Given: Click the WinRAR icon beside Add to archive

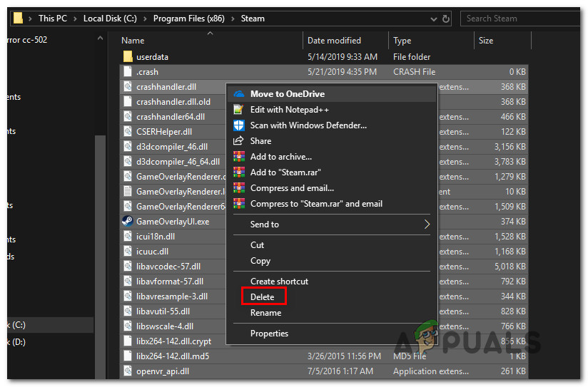Looking at the screenshot, I should tap(239, 157).
